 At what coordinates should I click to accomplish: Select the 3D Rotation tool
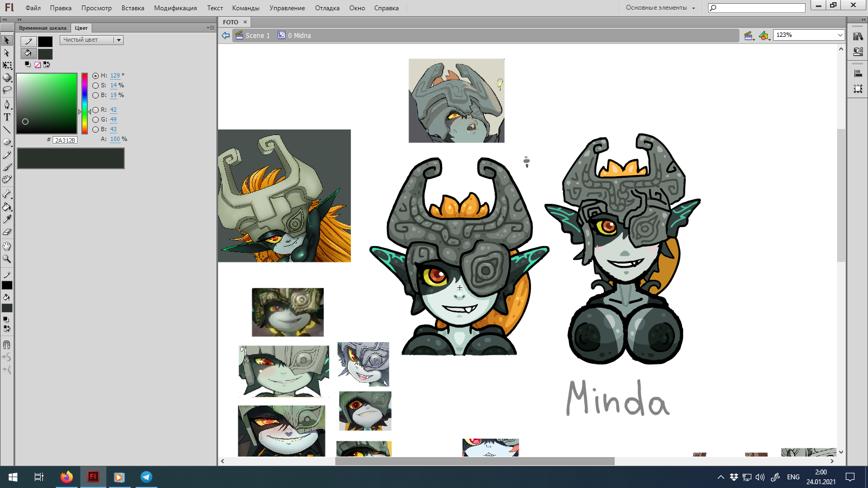coord(7,78)
